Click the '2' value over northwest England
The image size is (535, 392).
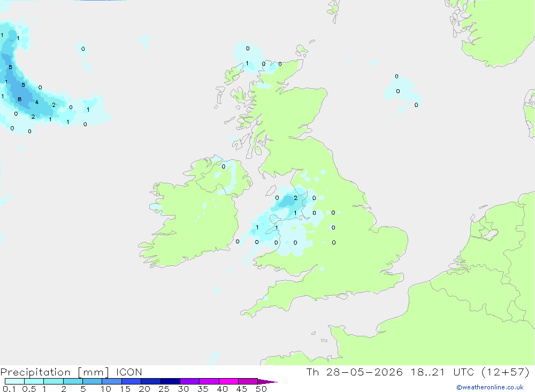click(295, 198)
